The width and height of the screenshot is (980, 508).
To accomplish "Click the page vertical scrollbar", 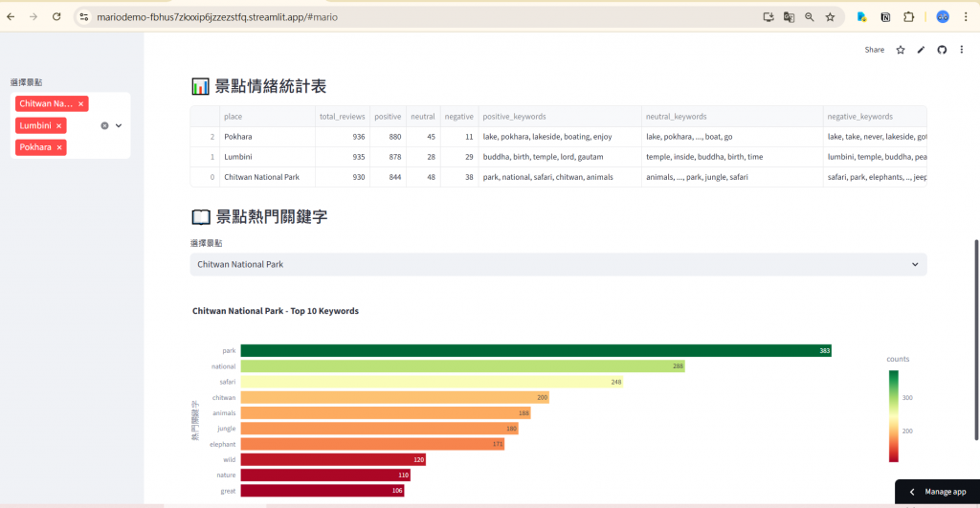I will coord(977,340).
